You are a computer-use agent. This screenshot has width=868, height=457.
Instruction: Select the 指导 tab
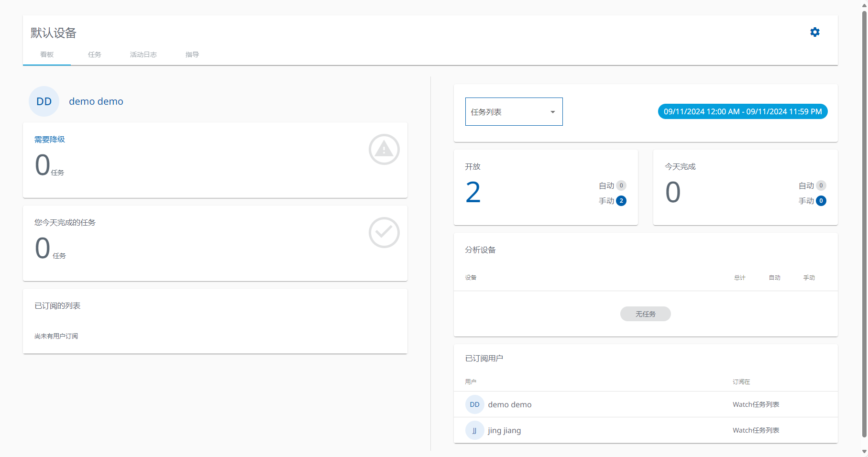192,54
